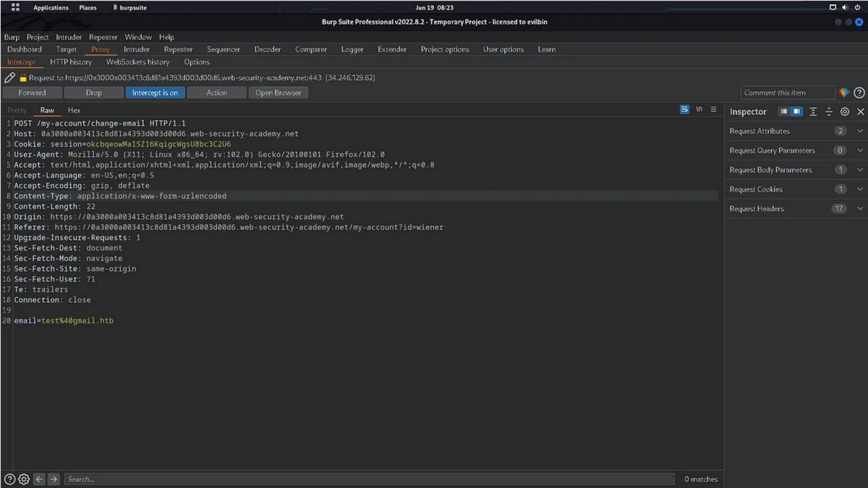868x488 pixels.
Task: Open the Action menu button
Action: (x=216, y=93)
